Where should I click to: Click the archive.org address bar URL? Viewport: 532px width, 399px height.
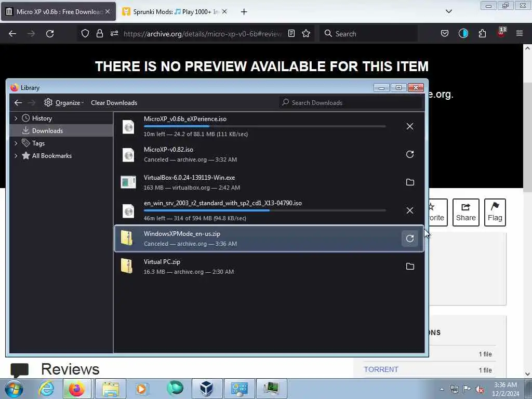tap(203, 34)
